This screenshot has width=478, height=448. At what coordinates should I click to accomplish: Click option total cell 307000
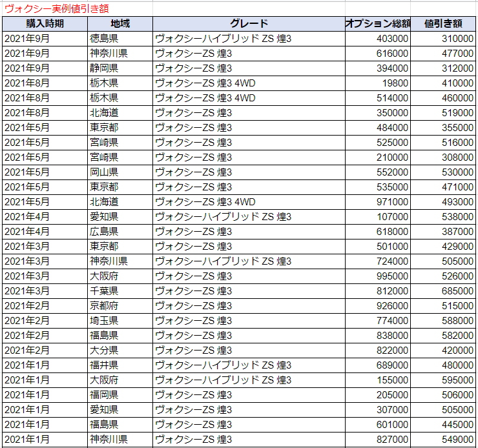378,410
